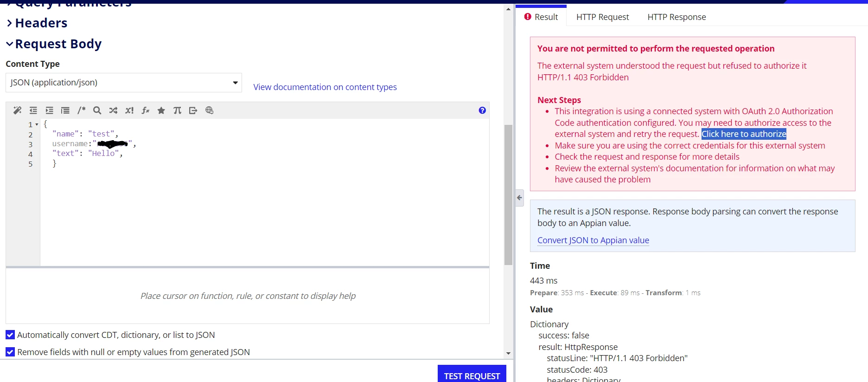The height and width of the screenshot is (382, 868).
Task: Click 'result: HttpResponse' text
Action: (578, 347)
